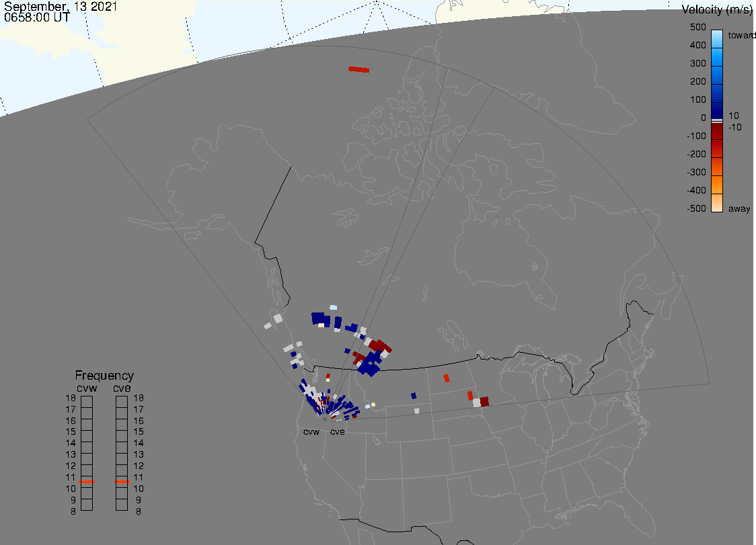Select the -300 label on velocity scale
The height and width of the screenshot is (545, 756).
click(x=696, y=173)
